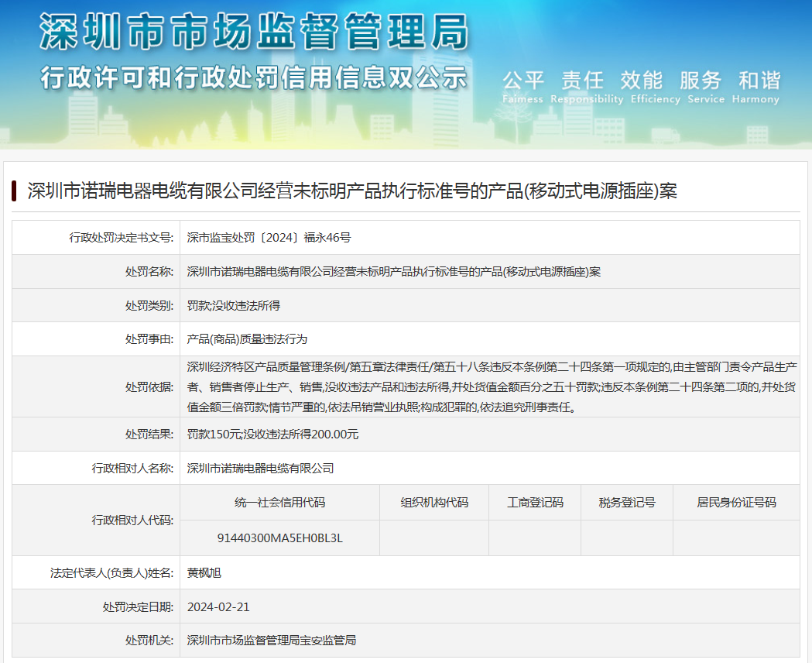Click the 公平 Fairness slogan text
The width and height of the screenshot is (812, 663).
pos(523,87)
